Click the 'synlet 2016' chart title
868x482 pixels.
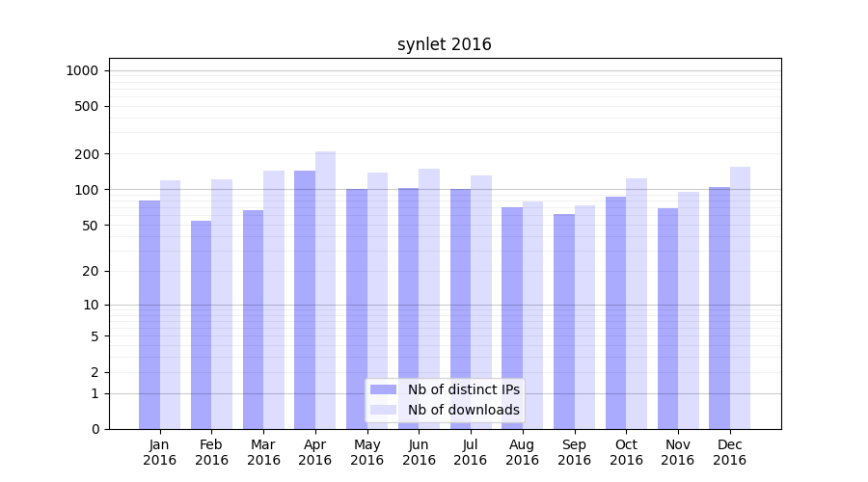(x=444, y=44)
